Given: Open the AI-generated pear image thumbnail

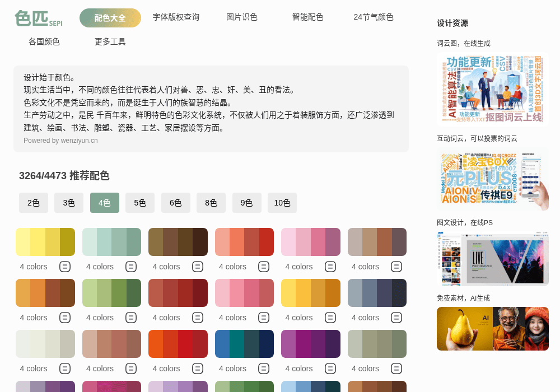Looking at the screenshot, I should [492, 329].
